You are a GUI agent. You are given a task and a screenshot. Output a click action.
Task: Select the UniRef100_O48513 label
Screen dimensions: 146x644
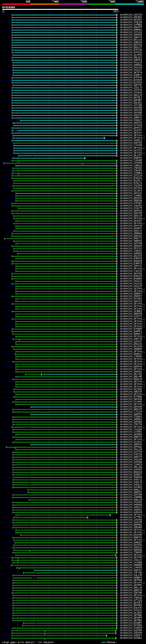tap(131, 140)
